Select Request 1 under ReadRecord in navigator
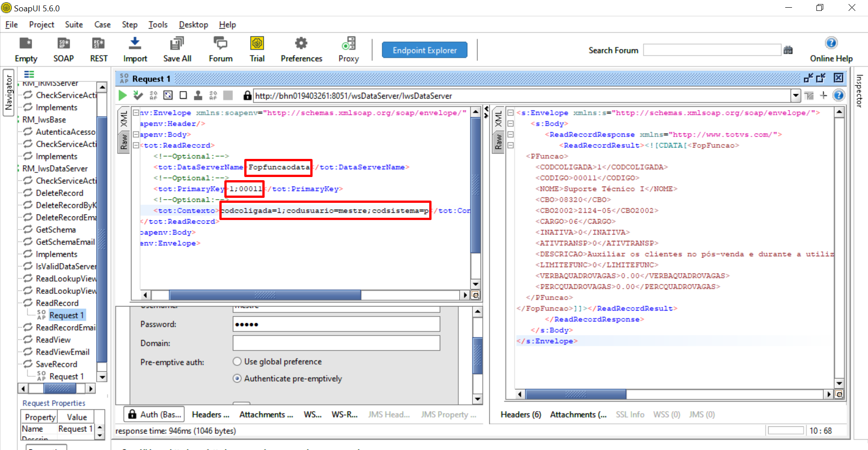Image resolution: width=868 pixels, height=450 pixels. [66, 315]
